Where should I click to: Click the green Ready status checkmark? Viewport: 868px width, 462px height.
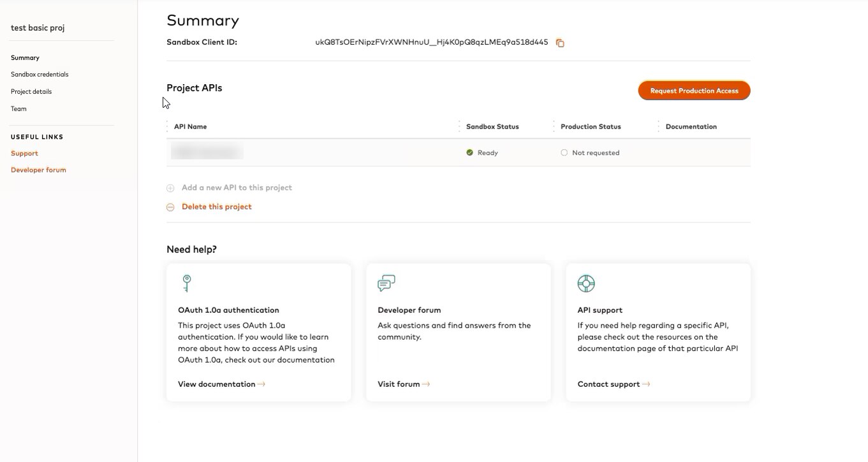click(470, 153)
